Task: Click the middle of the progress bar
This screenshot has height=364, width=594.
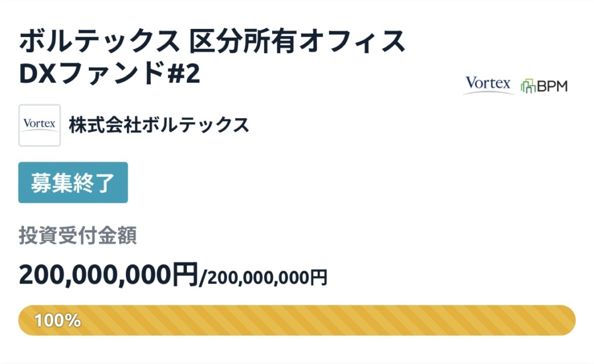Action: [297, 320]
